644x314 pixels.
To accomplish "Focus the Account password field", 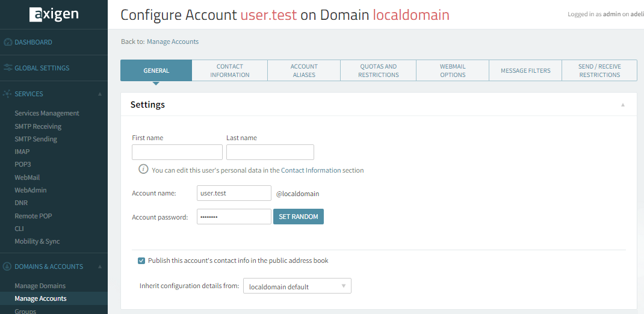I will pos(234,217).
